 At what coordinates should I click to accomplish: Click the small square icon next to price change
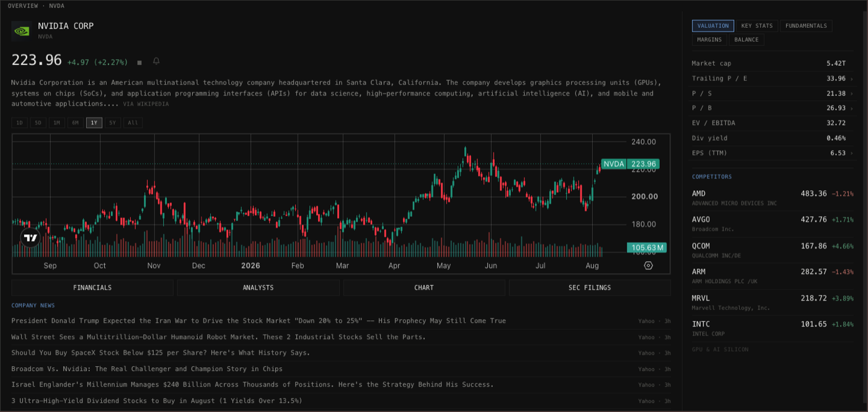tap(139, 63)
